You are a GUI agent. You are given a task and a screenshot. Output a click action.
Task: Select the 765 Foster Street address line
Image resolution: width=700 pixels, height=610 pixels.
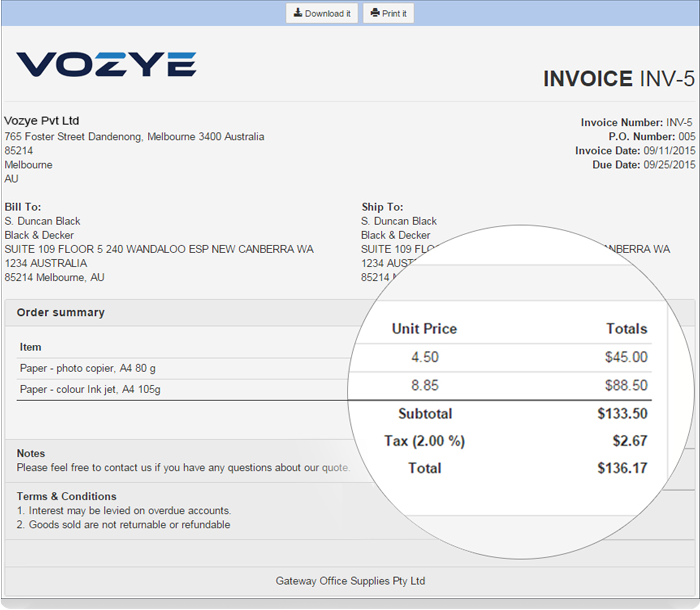click(134, 136)
